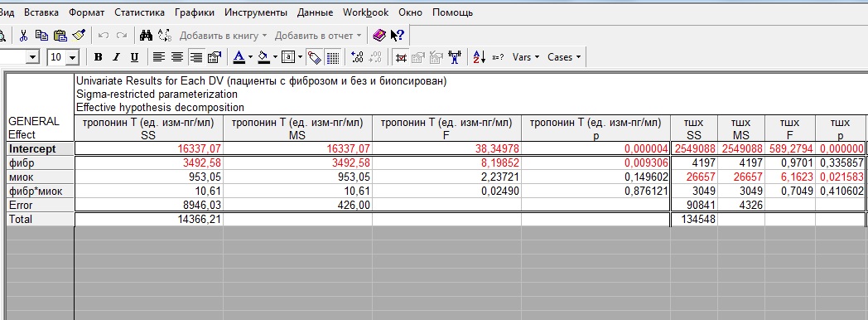The width and height of the screenshot is (868, 320).
Task: Align cell text left
Action: 159,57
